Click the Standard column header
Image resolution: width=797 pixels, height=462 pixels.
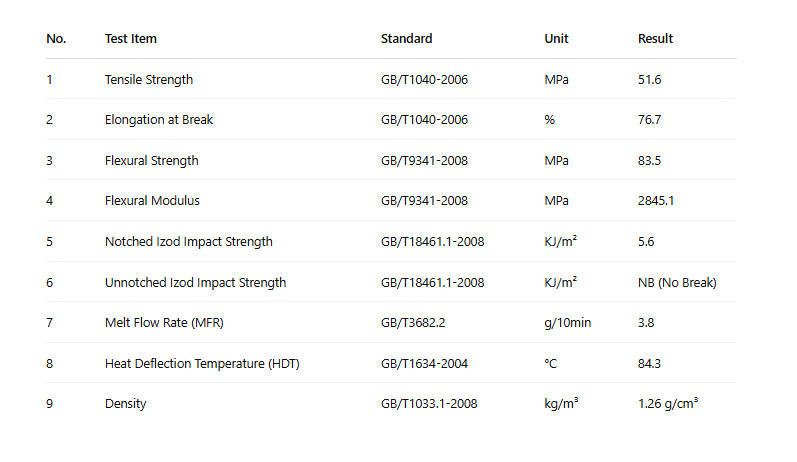pos(406,39)
